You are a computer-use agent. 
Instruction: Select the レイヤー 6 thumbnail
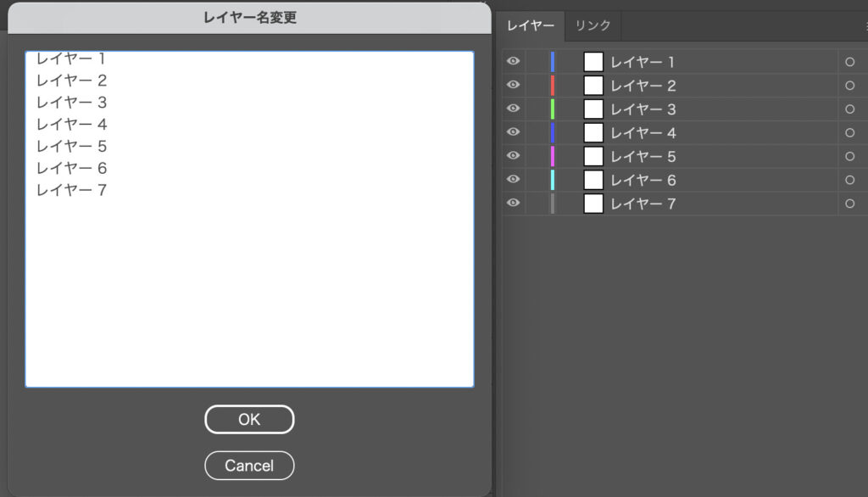[x=593, y=180]
